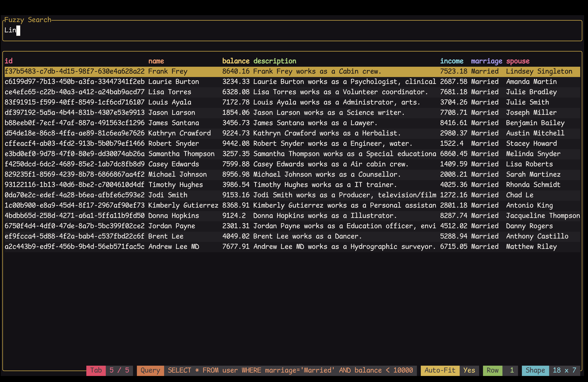
Task: Click balance value 3234.33
Action: click(236, 82)
